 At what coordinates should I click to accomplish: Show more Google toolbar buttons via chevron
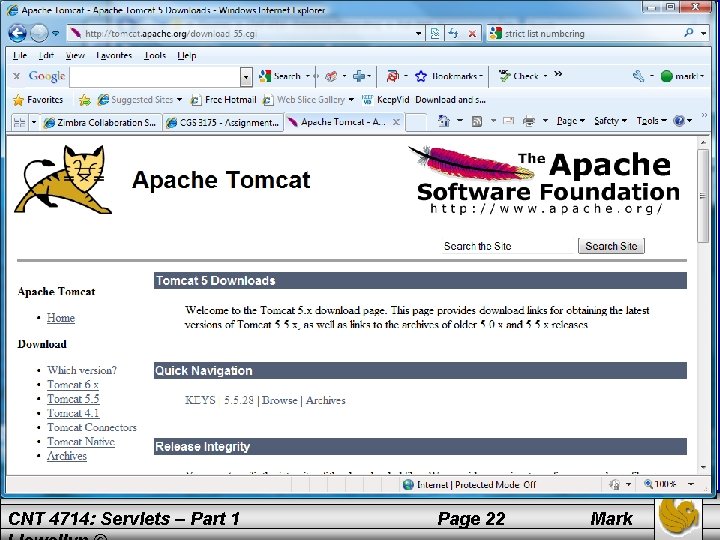point(558,73)
